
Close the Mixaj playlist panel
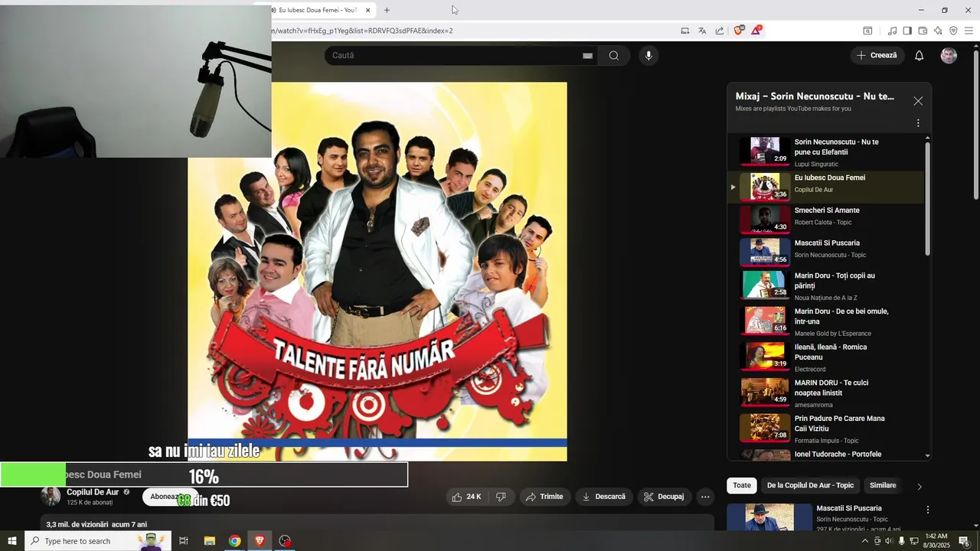point(918,101)
